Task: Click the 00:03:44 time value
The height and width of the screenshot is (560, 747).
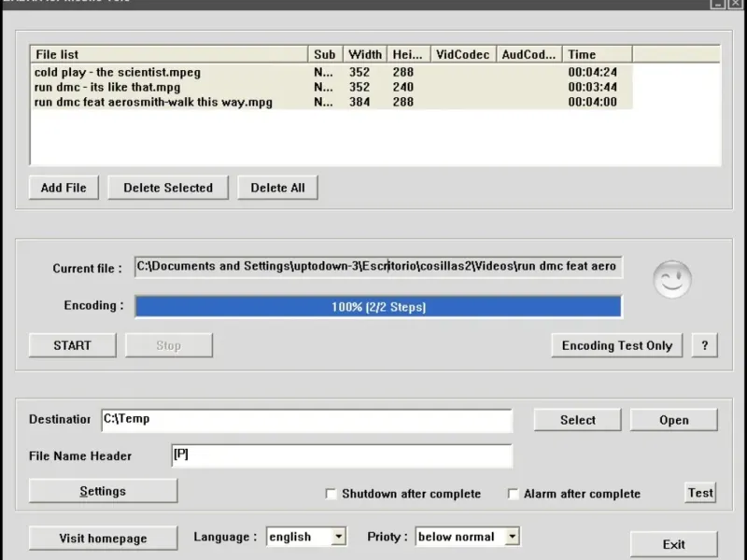Action: (592, 87)
